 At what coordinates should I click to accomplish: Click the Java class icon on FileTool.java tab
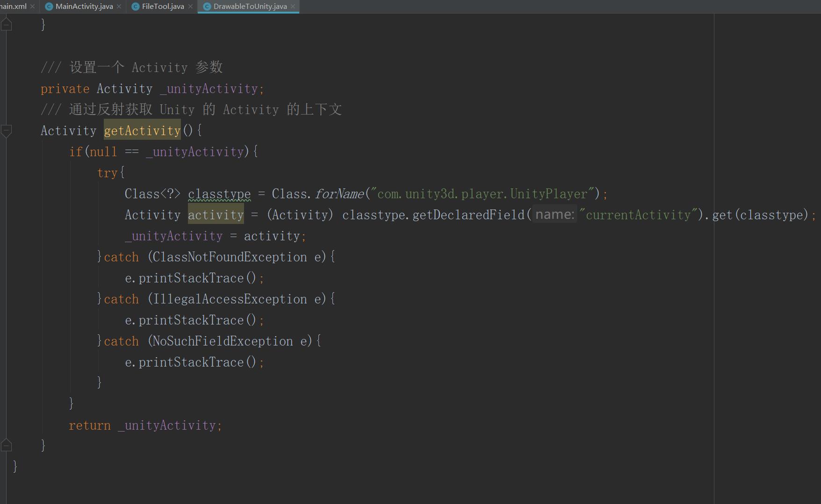136,6
